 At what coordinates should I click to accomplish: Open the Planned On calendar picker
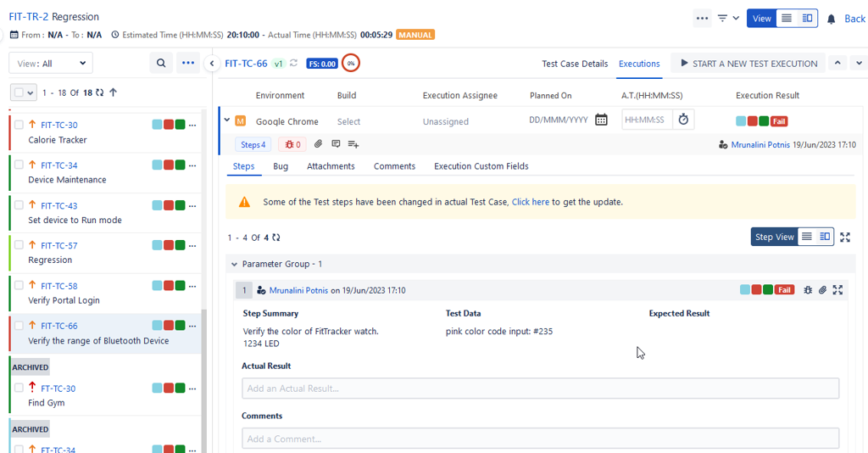point(601,120)
